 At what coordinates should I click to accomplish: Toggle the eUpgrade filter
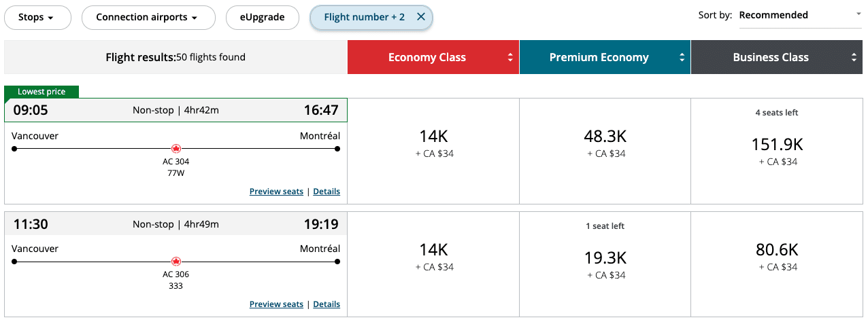(262, 18)
